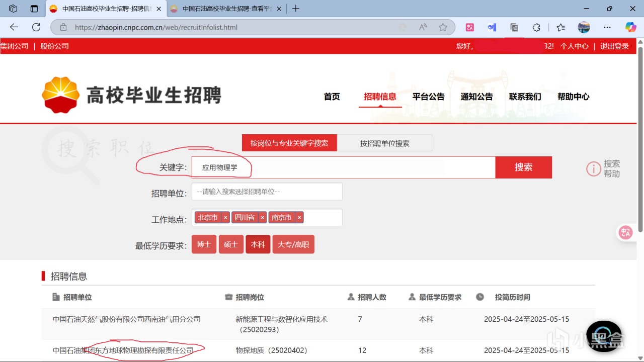Viewport: 644px width, 362px height.
Task: Toggle the 大专/高职 education filter
Action: pos(293,244)
